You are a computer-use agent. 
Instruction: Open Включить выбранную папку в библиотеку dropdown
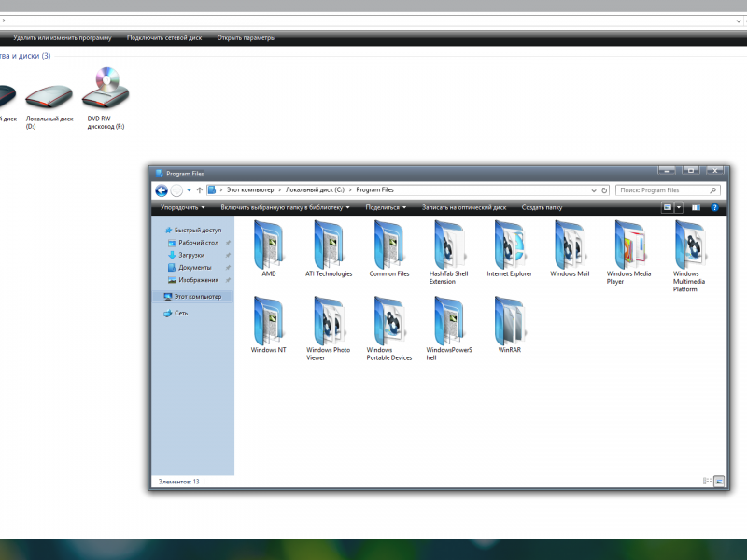pyautogui.click(x=285, y=207)
